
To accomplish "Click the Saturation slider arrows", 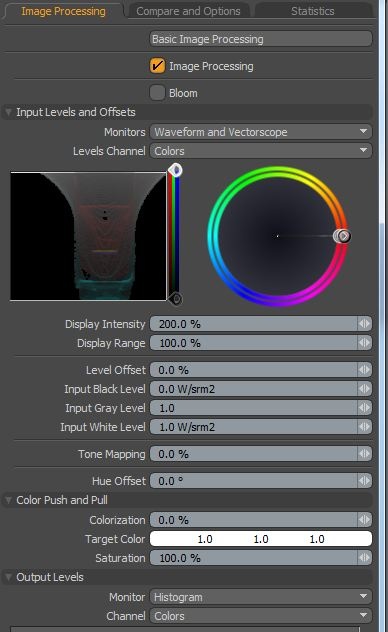I will (364, 558).
